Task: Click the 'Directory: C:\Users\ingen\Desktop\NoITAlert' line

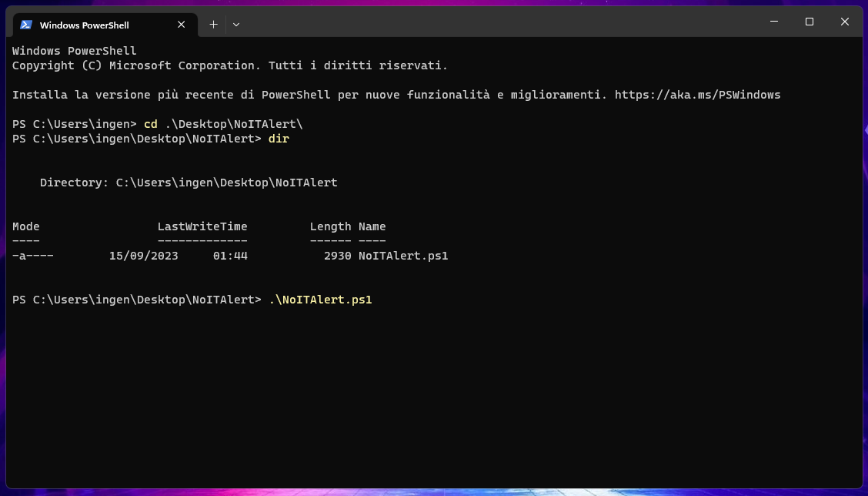Action: point(189,183)
